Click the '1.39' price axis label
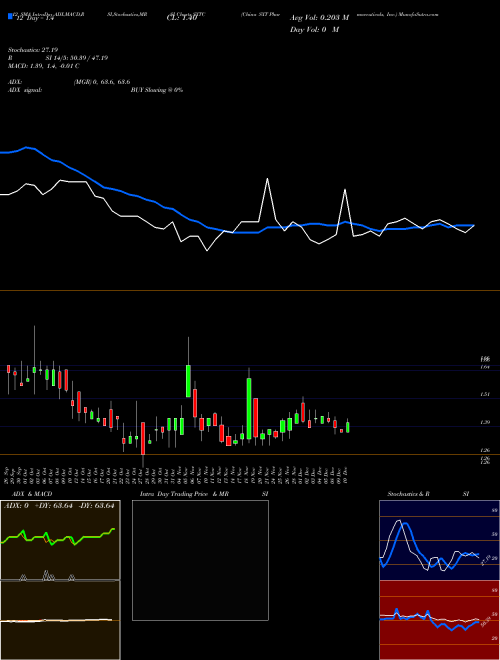The image size is (500, 660). pyautogui.click(x=485, y=422)
